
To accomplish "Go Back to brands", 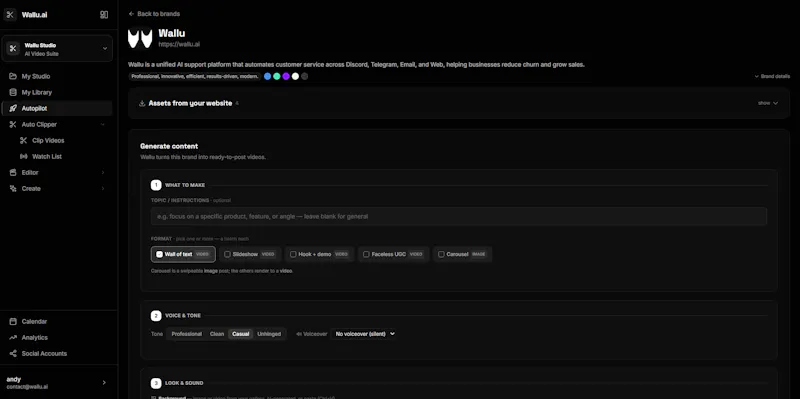I will [x=154, y=14].
